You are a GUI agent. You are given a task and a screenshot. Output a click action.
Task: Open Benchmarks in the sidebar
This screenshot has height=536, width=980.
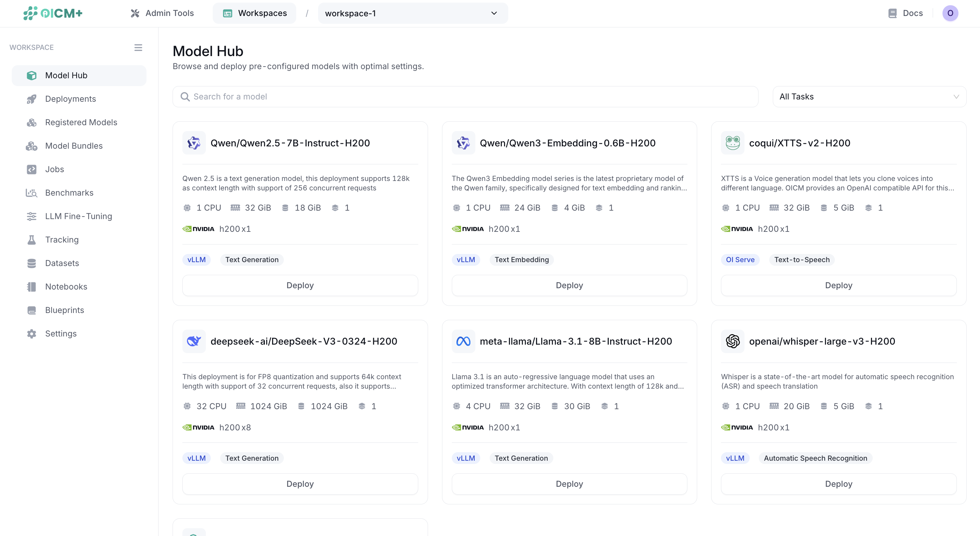click(69, 193)
